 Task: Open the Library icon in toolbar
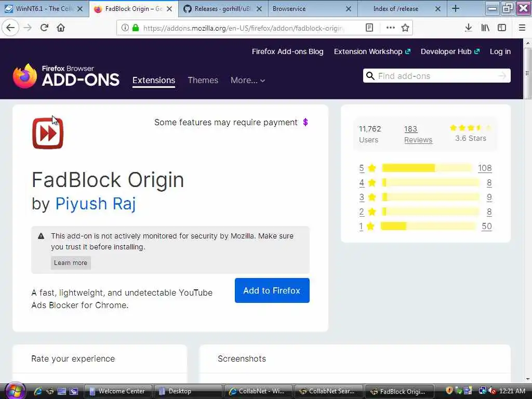click(x=485, y=28)
